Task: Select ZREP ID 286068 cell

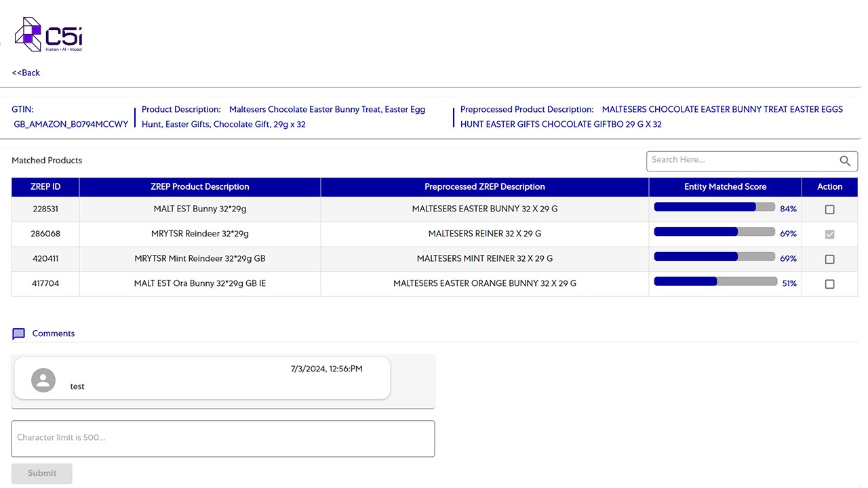Action: [45, 234]
